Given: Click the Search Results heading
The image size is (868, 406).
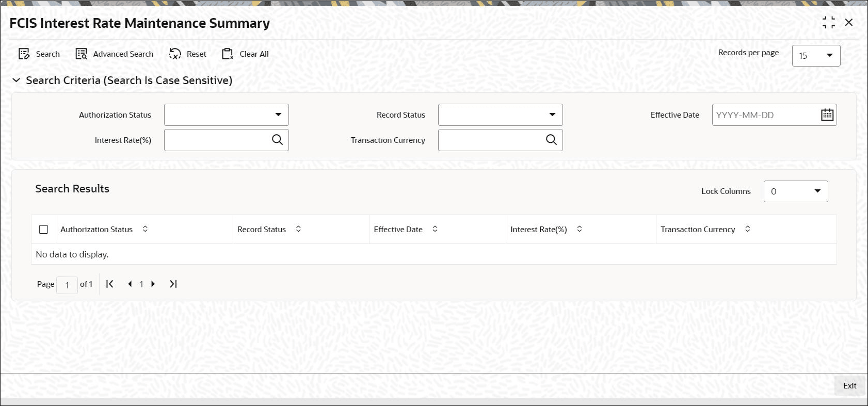Looking at the screenshot, I should pyautogui.click(x=72, y=189).
